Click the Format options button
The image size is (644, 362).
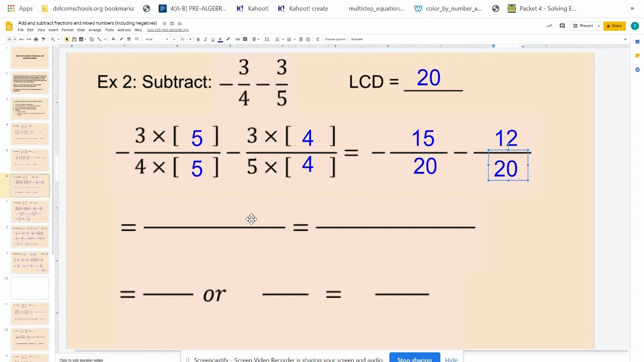pyautogui.click(x=335, y=39)
